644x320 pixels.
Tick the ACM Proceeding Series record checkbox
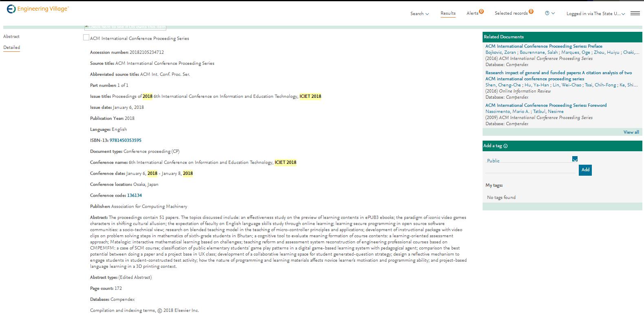tap(86, 38)
